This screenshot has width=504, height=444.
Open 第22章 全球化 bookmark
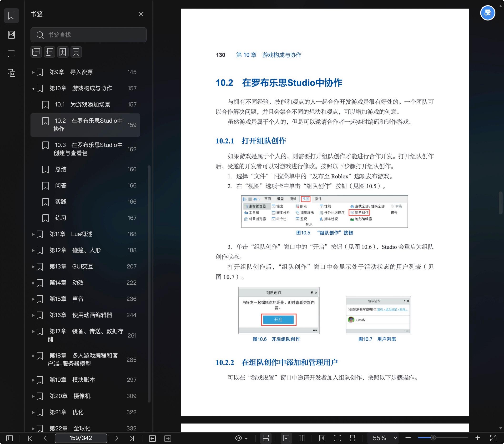pyautogui.click(x=85, y=429)
